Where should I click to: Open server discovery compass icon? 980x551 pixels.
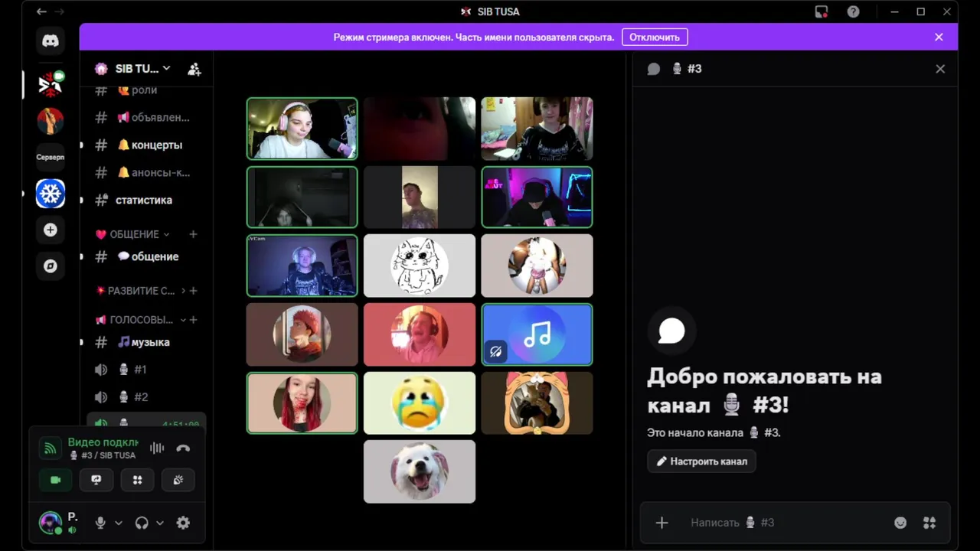tap(51, 266)
